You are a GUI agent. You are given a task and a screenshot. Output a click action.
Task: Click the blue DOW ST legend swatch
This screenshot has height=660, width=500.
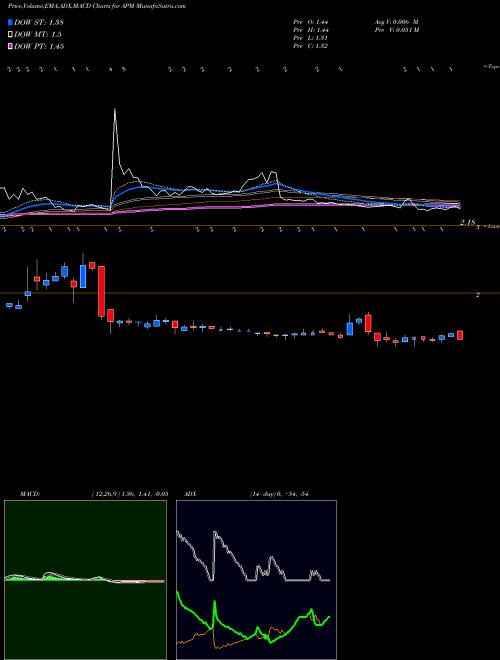[10, 22]
